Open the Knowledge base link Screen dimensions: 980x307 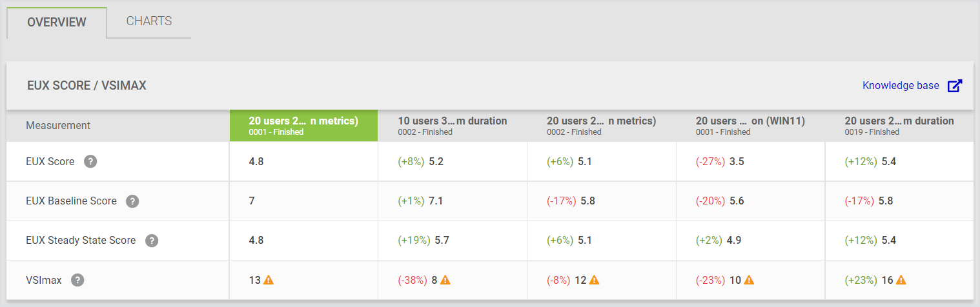click(x=901, y=85)
